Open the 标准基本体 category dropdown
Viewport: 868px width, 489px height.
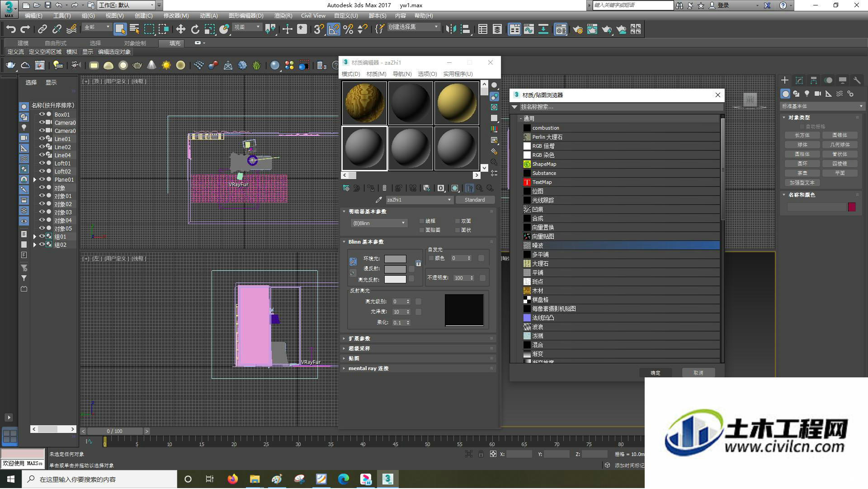pos(821,106)
